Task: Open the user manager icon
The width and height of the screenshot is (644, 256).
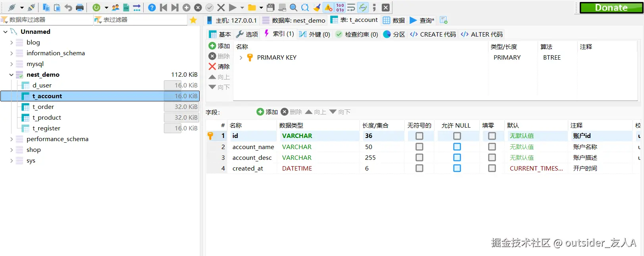Action: point(115,8)
